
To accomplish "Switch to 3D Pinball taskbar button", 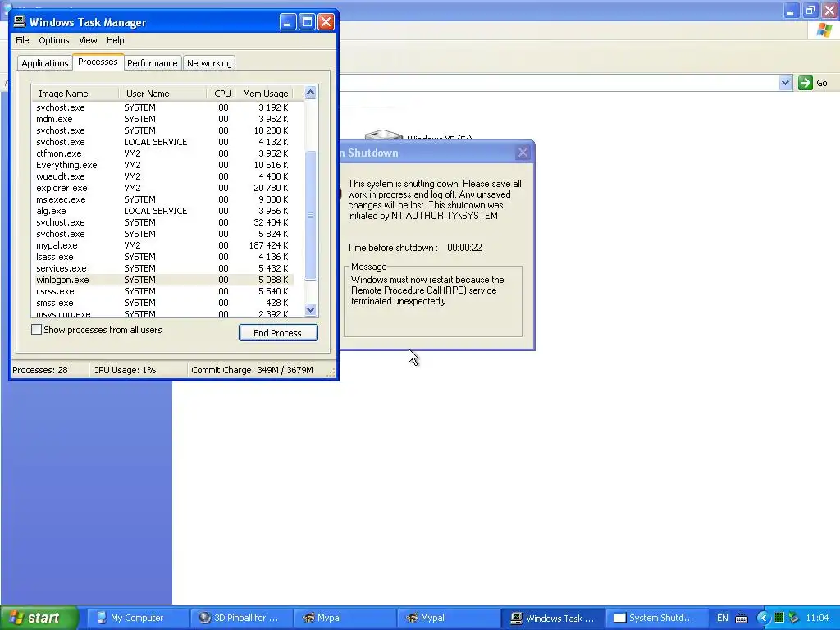I will point(240,618).
